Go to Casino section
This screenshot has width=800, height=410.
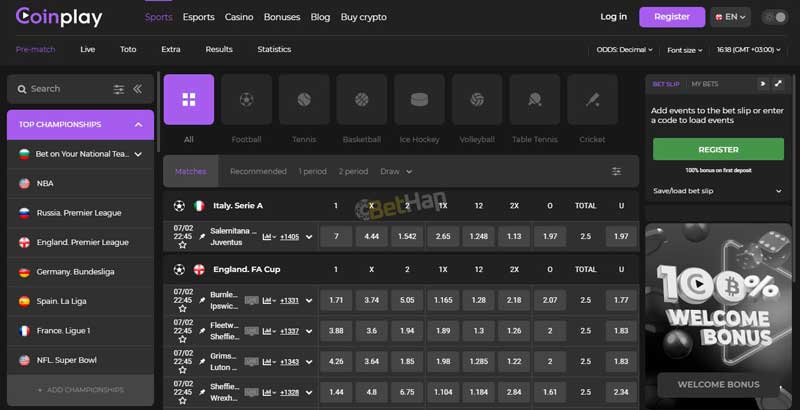coord(239,17)
